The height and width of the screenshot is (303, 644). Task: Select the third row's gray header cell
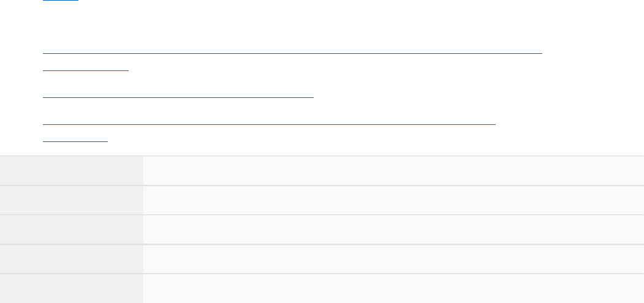tap(72, 230)
